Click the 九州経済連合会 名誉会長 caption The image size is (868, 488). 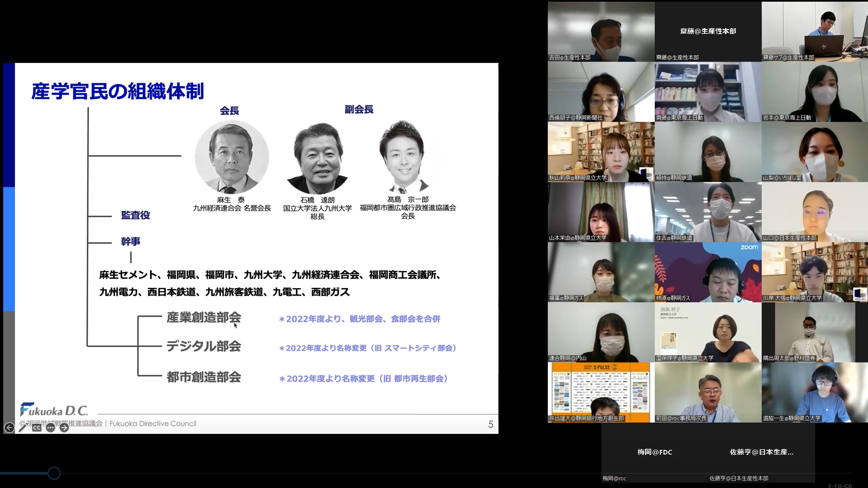point(232,208)
